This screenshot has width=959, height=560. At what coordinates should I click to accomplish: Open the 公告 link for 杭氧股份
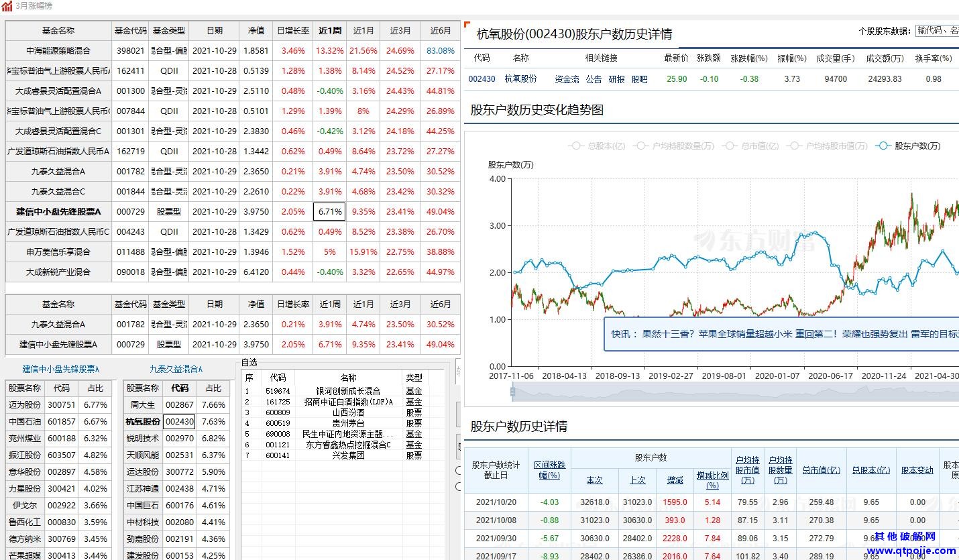tap(594, 79)
